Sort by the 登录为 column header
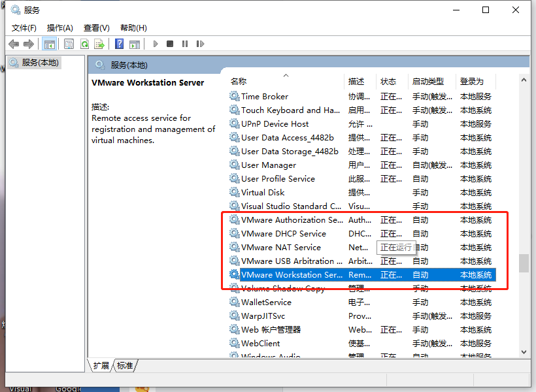Image resolution: width=536 pixels, height=392 pixels. point(476,81)
